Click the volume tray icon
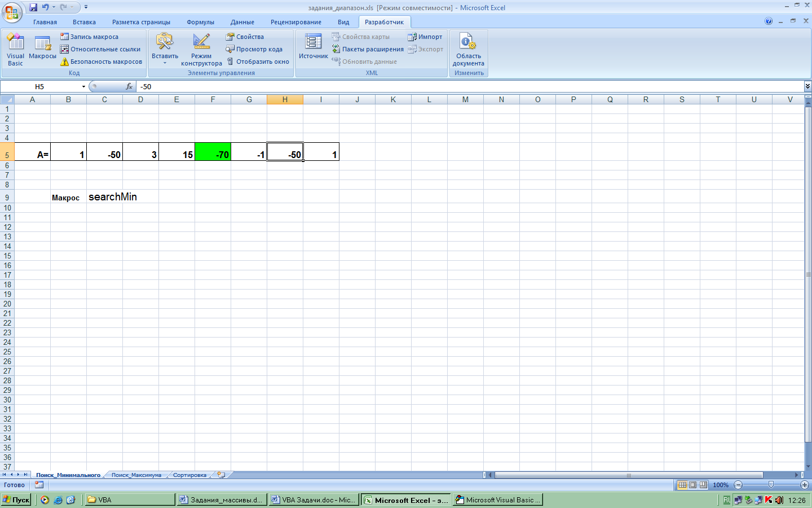This screenshot has width=812, height=508. pos(779,500)
